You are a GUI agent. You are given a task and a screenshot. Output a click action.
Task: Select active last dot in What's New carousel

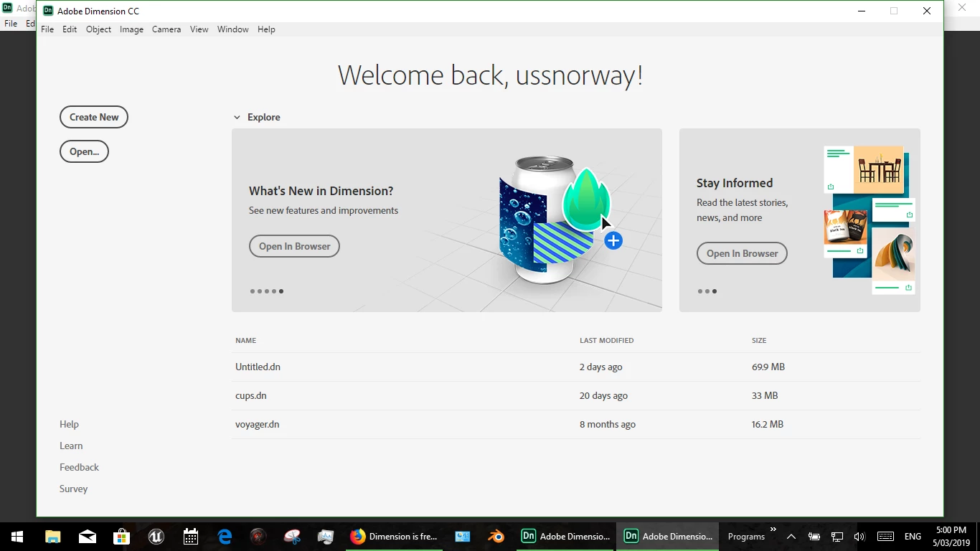281,291
